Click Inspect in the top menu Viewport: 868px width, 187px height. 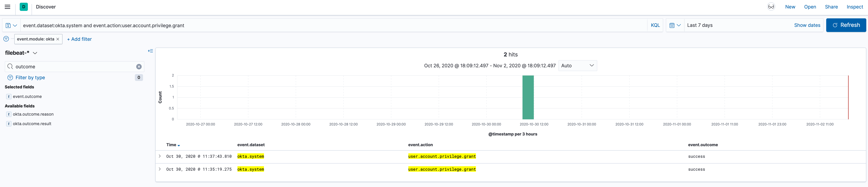(x=855, y=6)
